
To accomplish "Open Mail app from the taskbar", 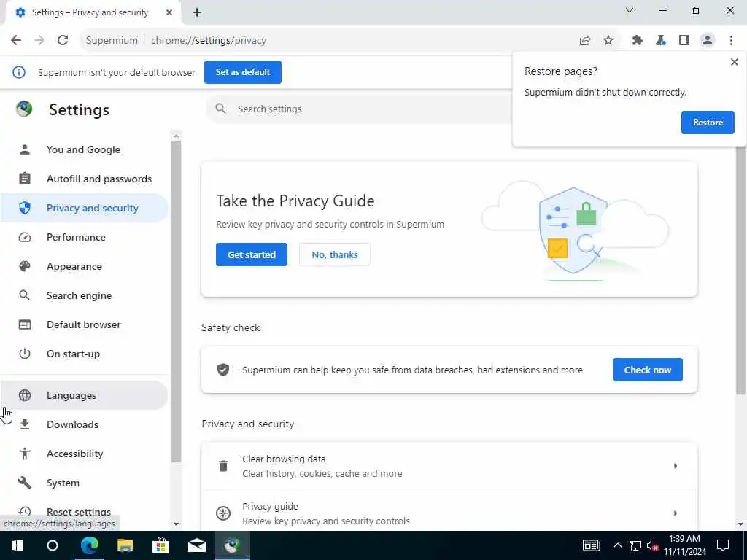I will click(x=197, y=545).
